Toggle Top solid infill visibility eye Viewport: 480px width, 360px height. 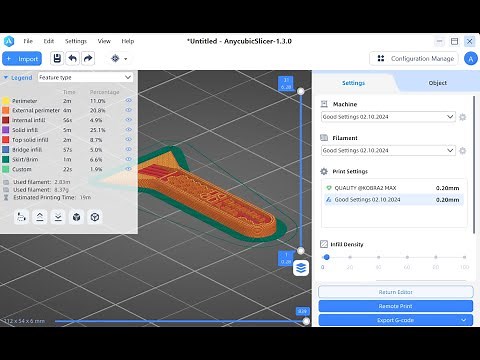pyautogui.click(x=129, y=139)
